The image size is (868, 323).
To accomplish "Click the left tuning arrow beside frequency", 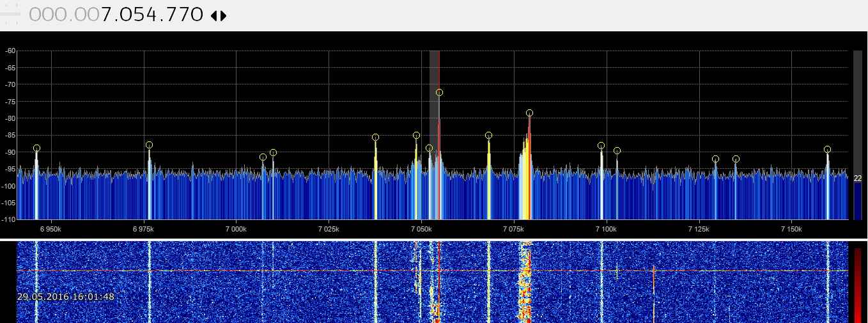I will pyautogui.click(x=214, y=15).
